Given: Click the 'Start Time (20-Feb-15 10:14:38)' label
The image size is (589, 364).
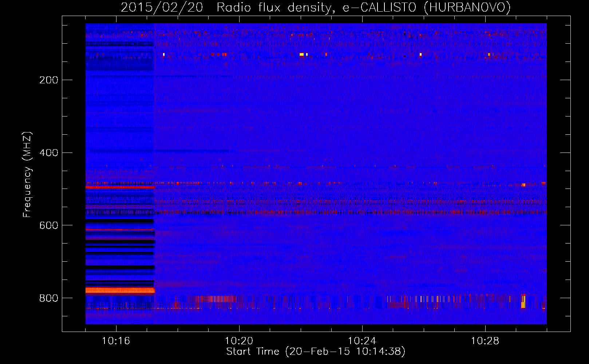Looking at the screenshot, I should coord(316,352).
